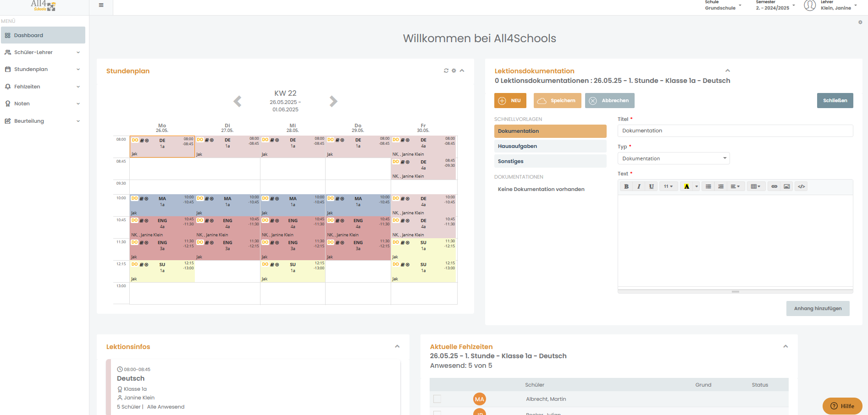Screen dimensions: 868x415
Task: Go to the previous calendar week
Action: (238, 101)
